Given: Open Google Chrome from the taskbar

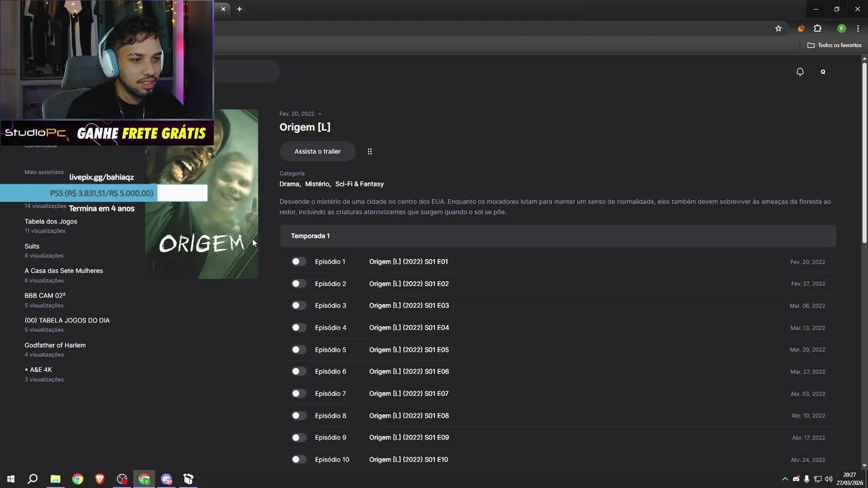Looking at the screenshot, I should pos(78,479).
